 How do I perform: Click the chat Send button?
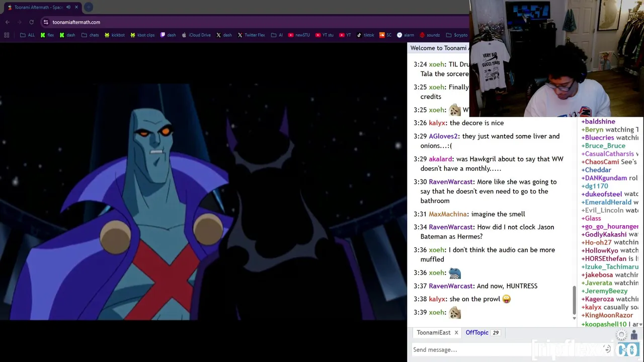(x=628, y=350)
